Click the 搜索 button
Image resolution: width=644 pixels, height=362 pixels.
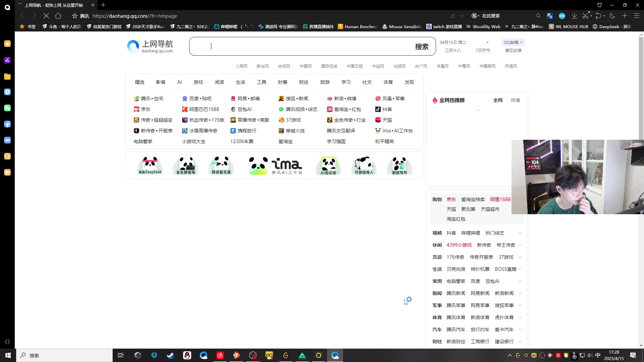click(422, 47)
